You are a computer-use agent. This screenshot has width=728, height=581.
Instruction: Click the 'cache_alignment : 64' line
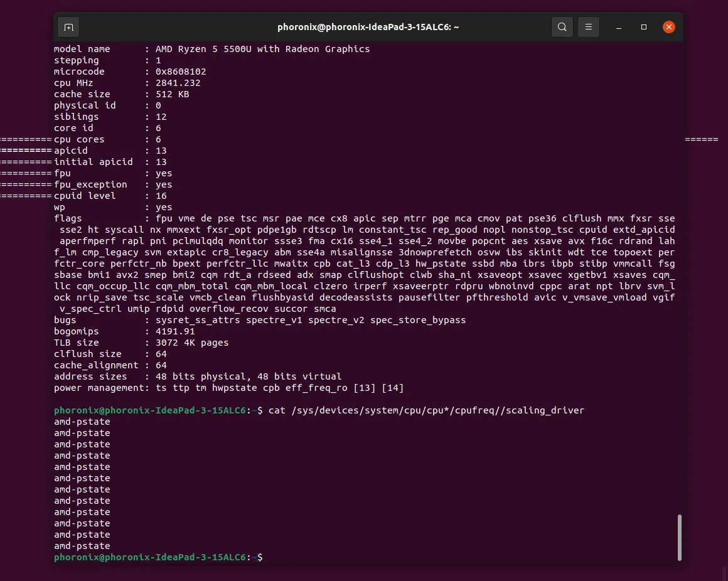pos(110,365)
